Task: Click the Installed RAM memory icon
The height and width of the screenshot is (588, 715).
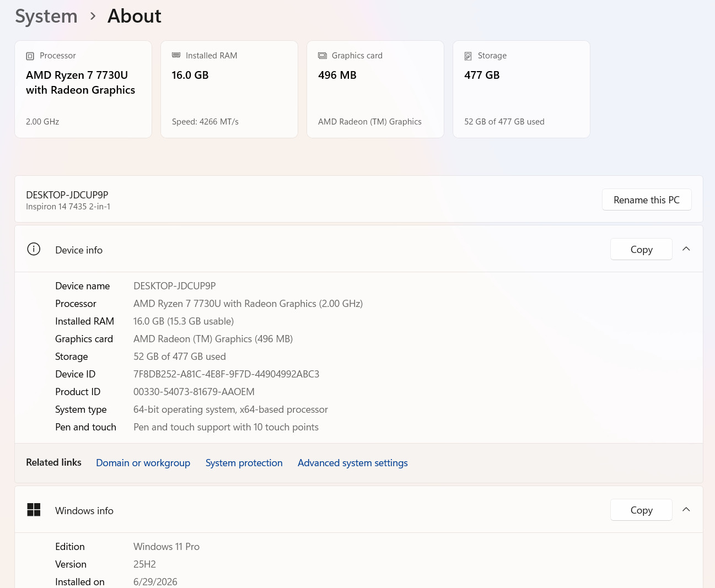Action: 176,55
